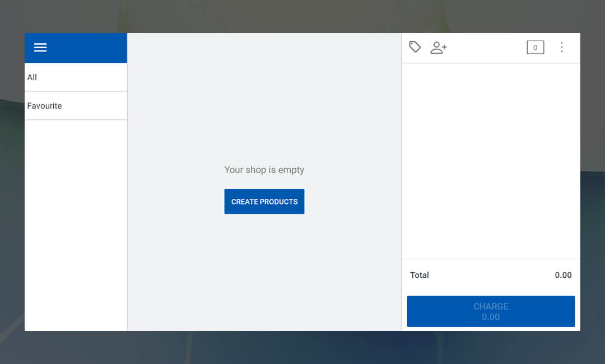Click the Charge button
This screenshot has height=364, width=605.
pos(491,311)
